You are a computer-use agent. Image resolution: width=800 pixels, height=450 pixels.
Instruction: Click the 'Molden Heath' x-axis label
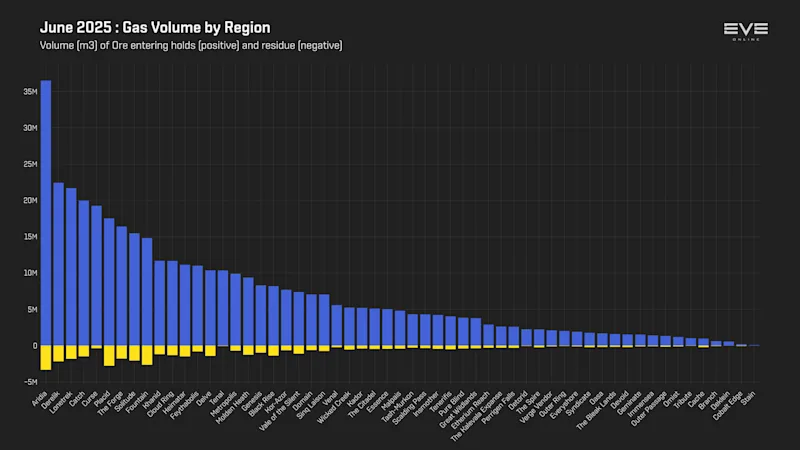click(x=233, y=408)
